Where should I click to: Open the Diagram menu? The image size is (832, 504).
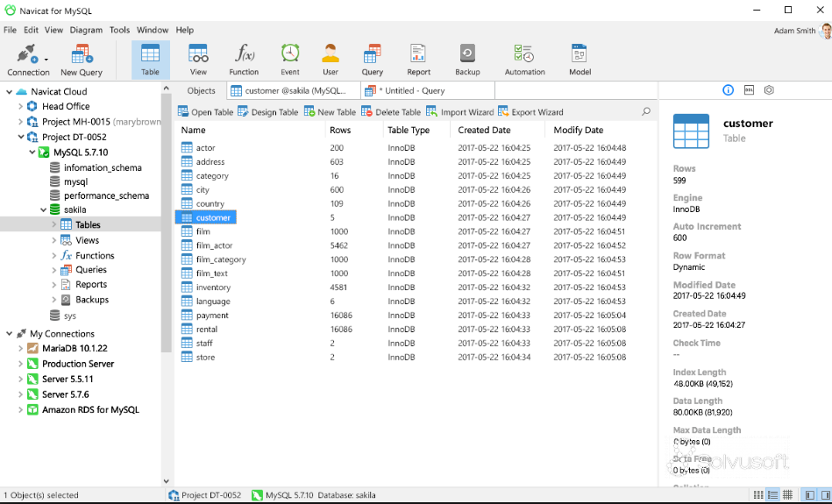(86, 30)
